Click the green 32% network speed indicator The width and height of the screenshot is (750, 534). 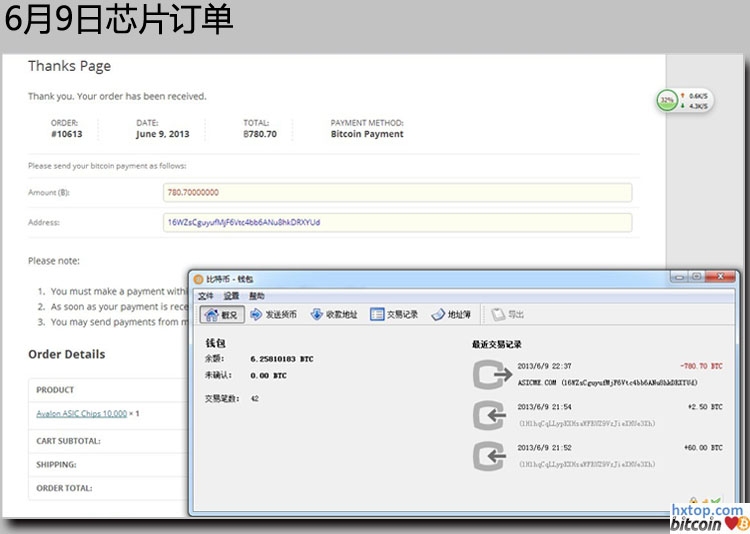[x=667, y=100]
